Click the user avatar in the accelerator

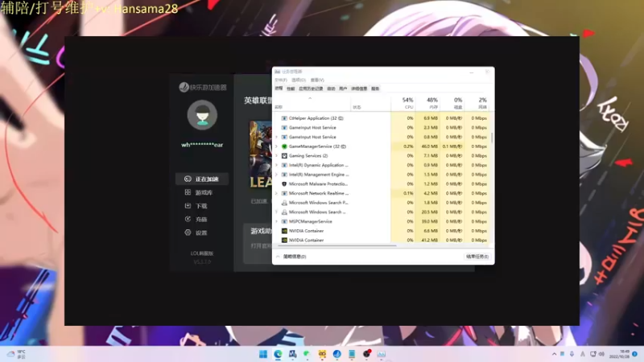pos(202,115)
